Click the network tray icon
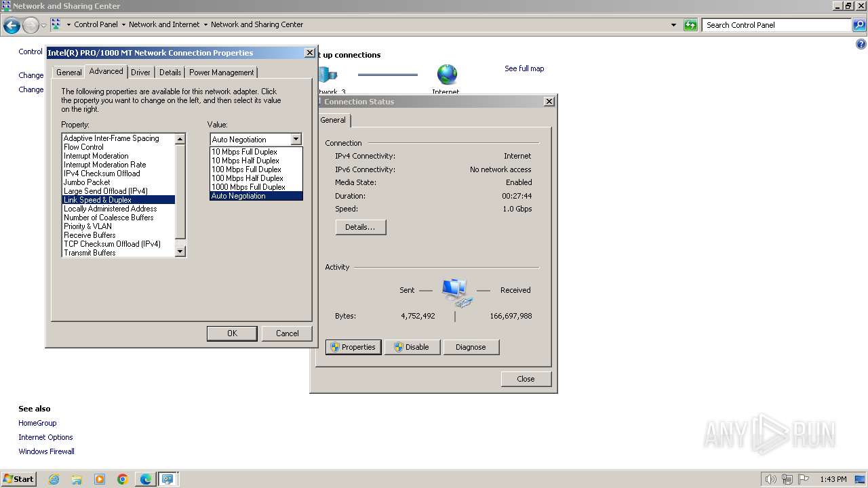The image size is (868, 488). click(x=787, y=479)
